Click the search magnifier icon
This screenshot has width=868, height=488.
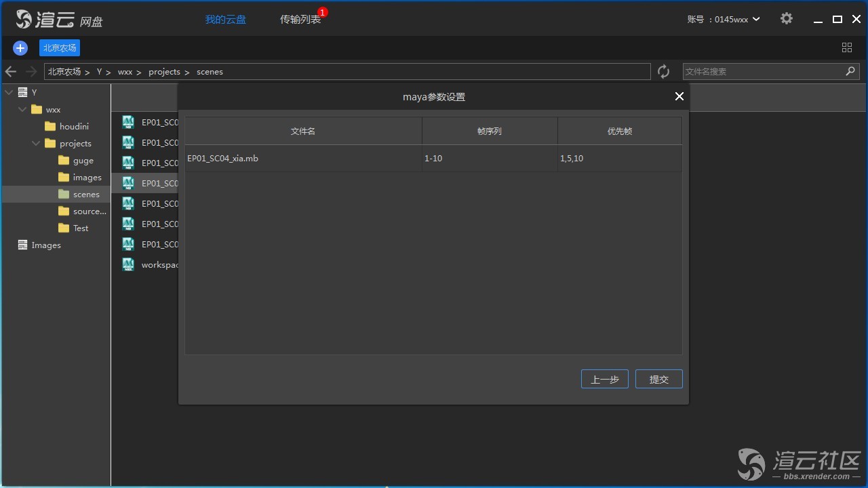tap(850, 71)
